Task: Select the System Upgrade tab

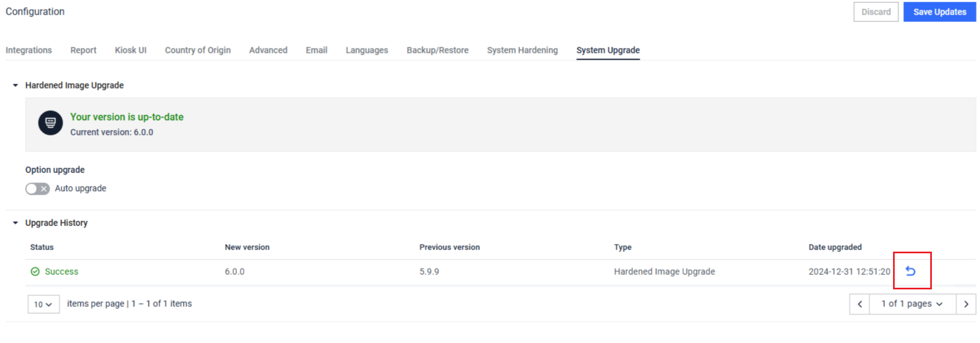Action: tap(608, 50)
